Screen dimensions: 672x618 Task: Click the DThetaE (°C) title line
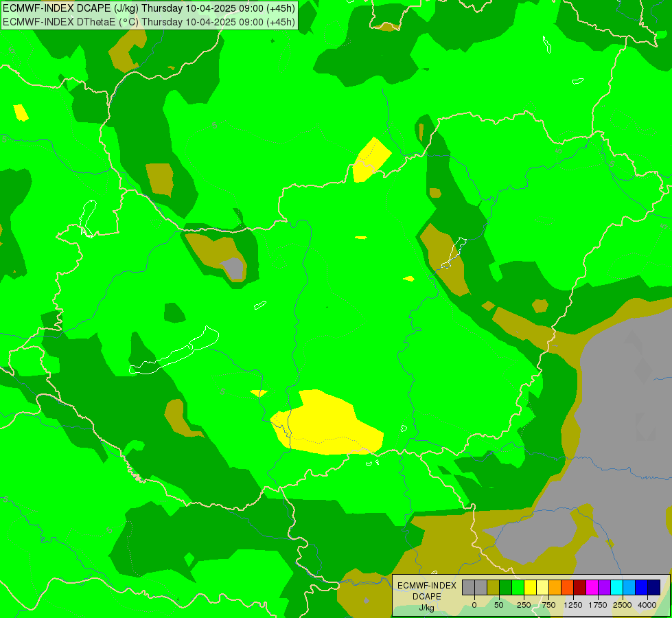(149, 22)
